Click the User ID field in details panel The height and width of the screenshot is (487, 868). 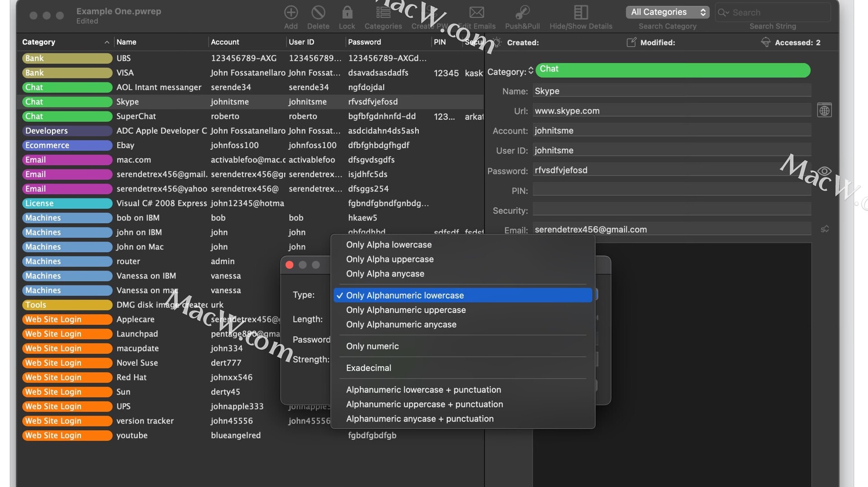(672, 151)
